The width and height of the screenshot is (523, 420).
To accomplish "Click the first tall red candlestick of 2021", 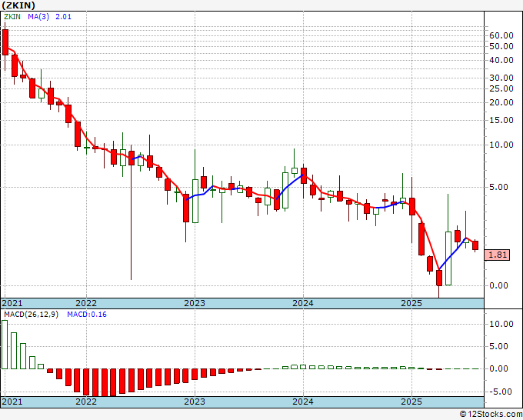I will pyautogui.click(x=5, y=42).
